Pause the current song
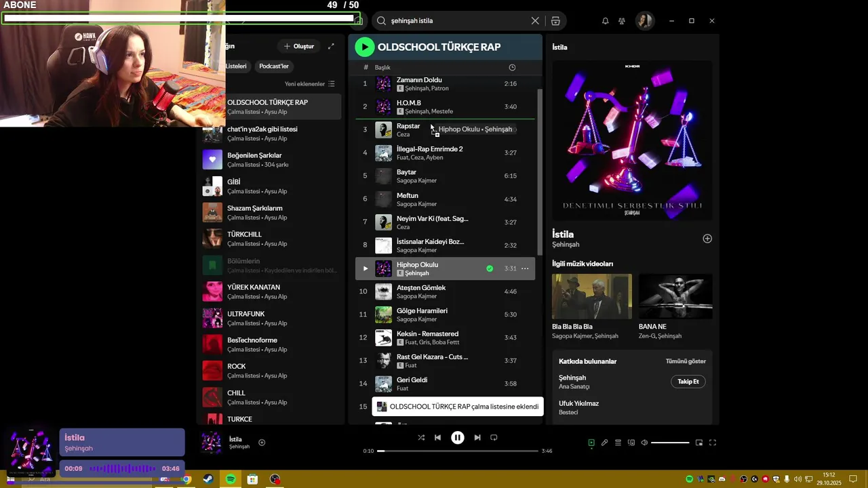Viewport: 868px width, 488px height. pos(458,438)
